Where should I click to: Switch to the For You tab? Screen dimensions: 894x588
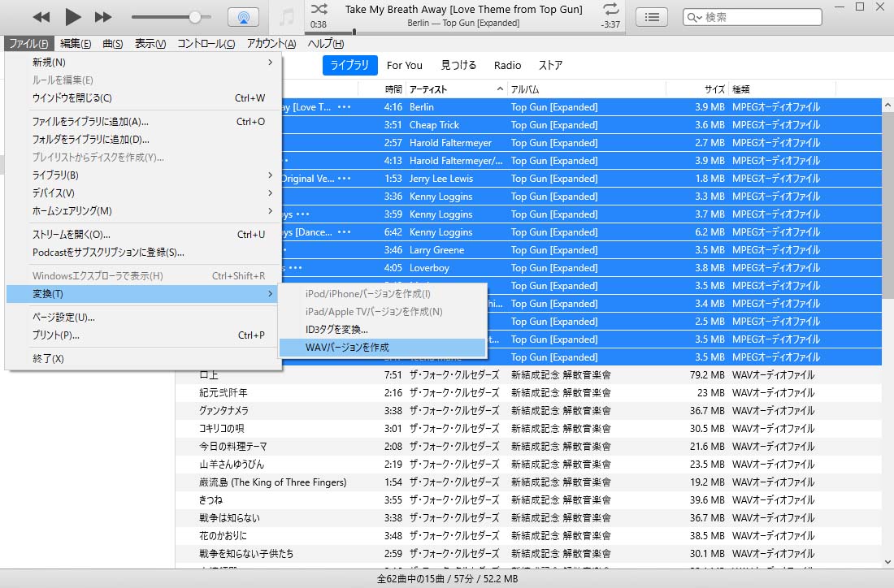[x=404, y=66]
